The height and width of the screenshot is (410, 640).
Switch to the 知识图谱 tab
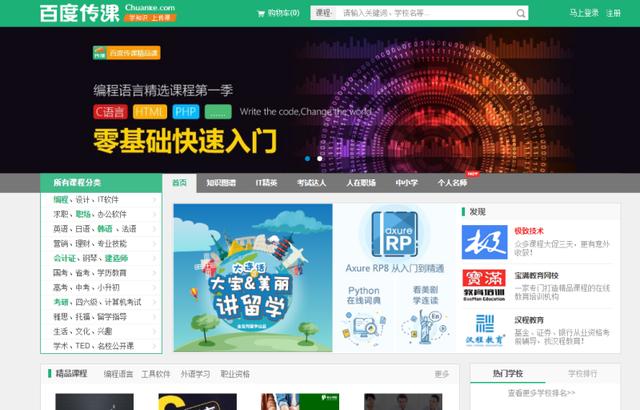[221, 183]
